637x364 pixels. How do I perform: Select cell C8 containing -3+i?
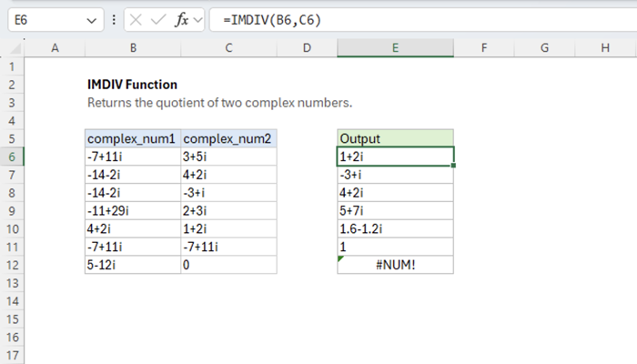(x=228, y=193)
